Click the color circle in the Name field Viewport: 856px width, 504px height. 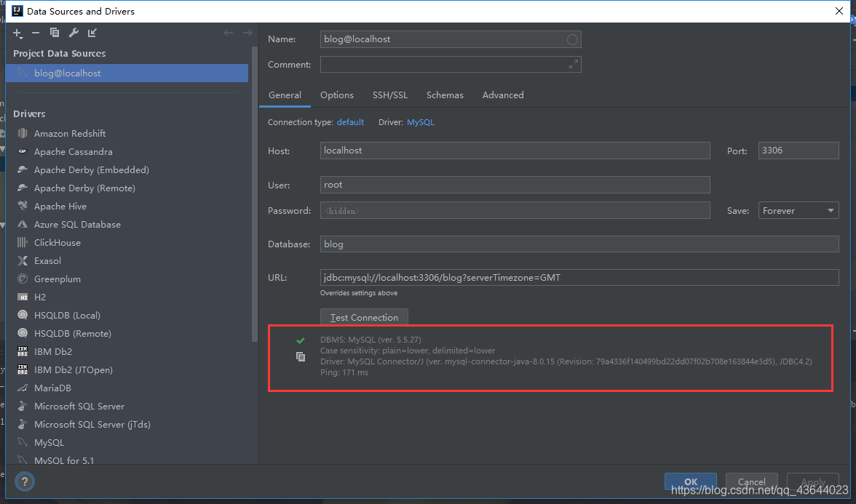click(x=572, y=39)
